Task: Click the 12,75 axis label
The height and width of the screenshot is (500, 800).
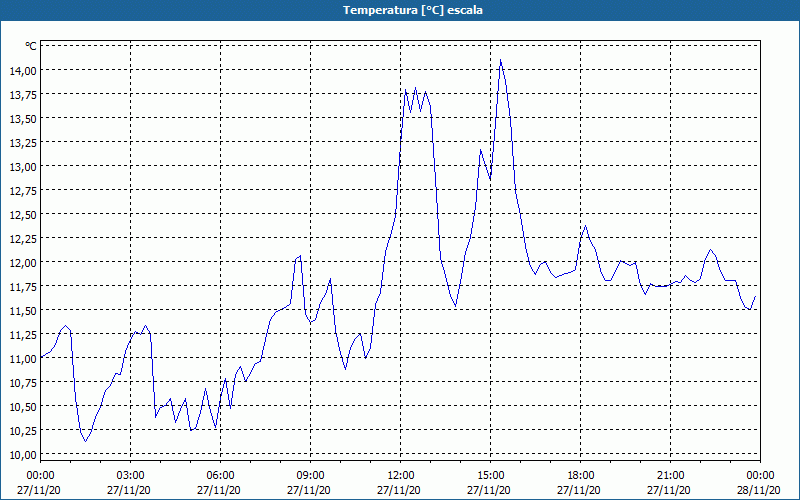Action: point(23,190)
